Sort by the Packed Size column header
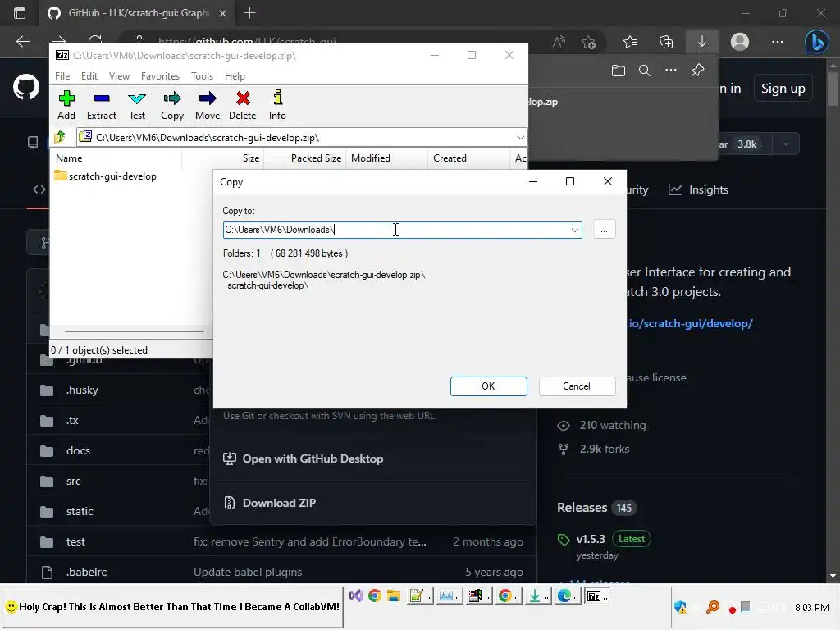 (304, 158)
